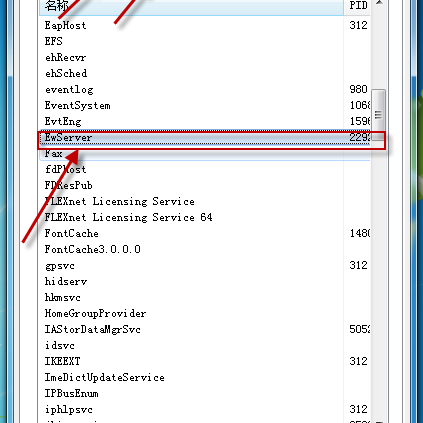
Task: Select the gpsvc service entry
Action: (x=205, y=265)
